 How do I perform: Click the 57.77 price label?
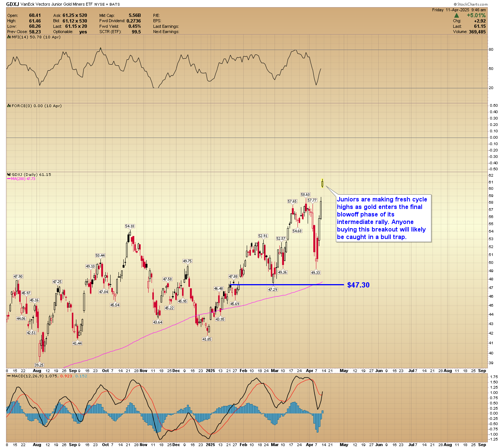tap(312, 200)
